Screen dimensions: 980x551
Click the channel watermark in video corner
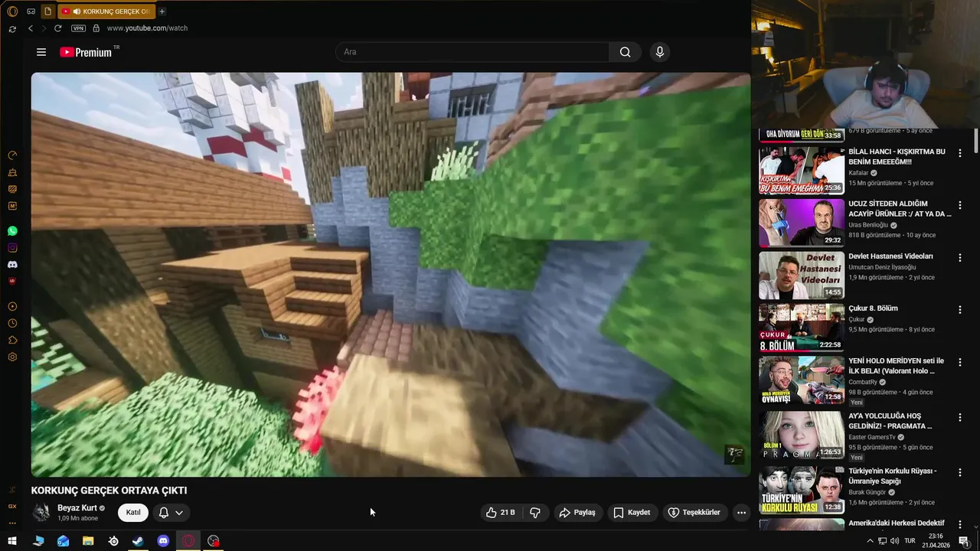(734, 455)
